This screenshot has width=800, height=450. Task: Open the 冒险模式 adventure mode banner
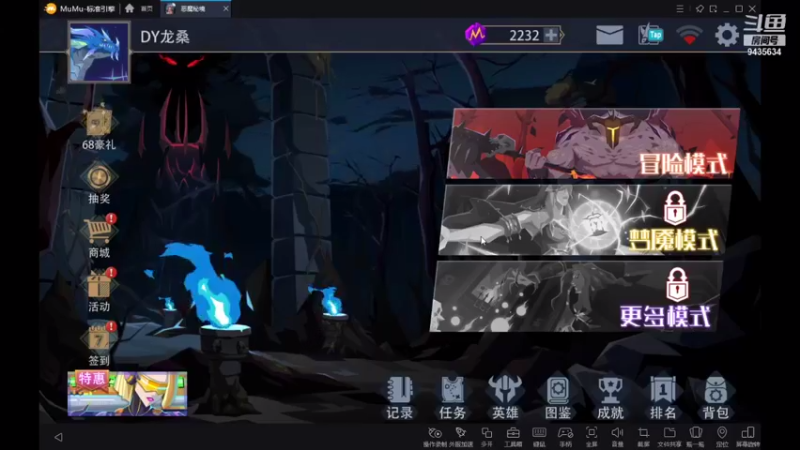click(593, 143)
